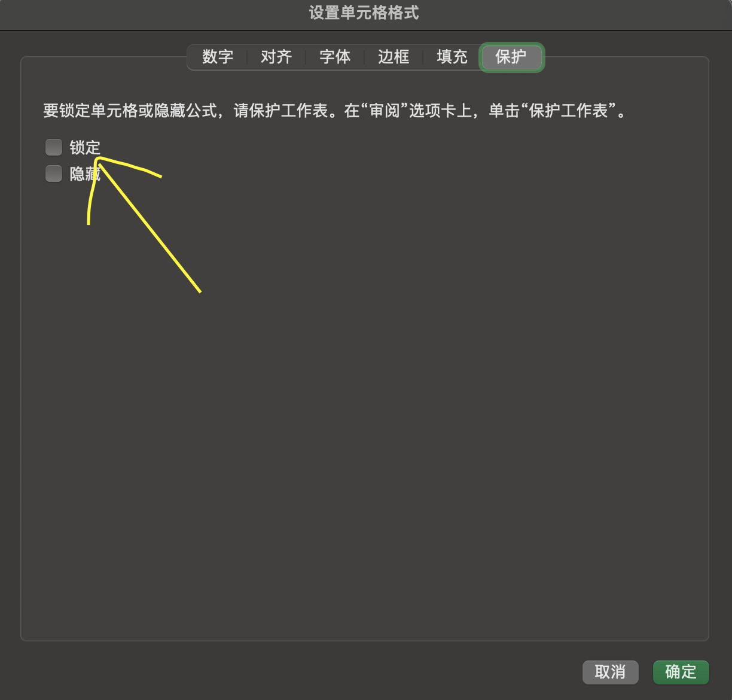Go to the 边框 tab
The image size is (732, 700).
click(x=394, y=57)
